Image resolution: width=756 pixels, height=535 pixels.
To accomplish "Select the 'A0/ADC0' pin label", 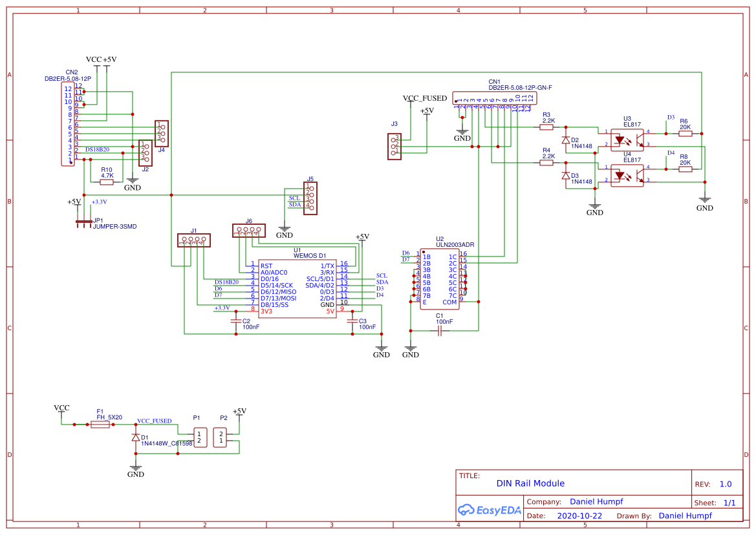I will (274, 273).
